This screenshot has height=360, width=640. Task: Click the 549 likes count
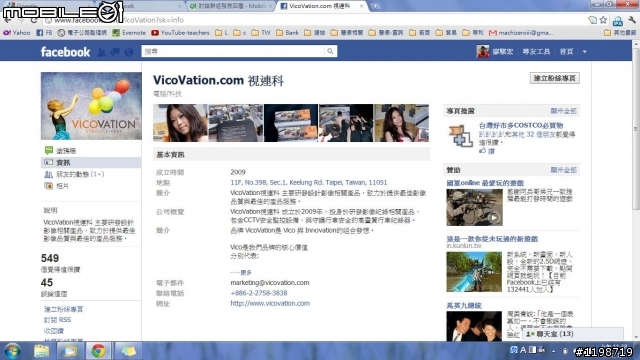point(50,258)
